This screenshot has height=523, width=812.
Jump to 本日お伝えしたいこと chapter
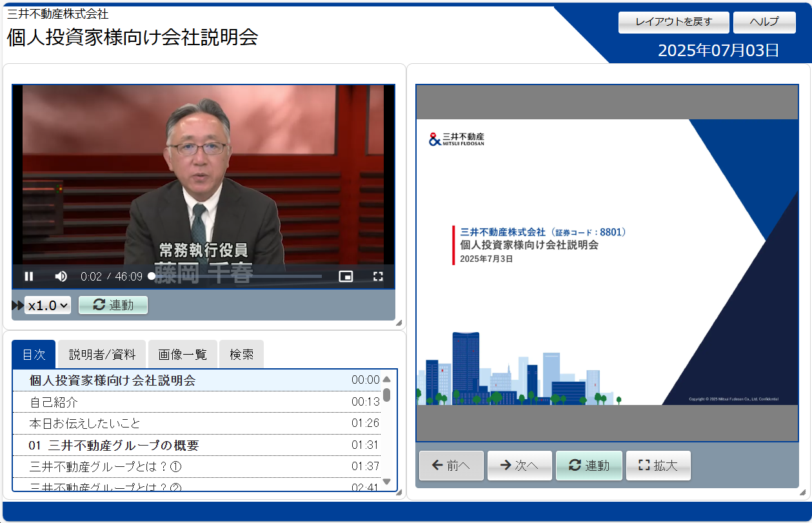click(197, 424)
